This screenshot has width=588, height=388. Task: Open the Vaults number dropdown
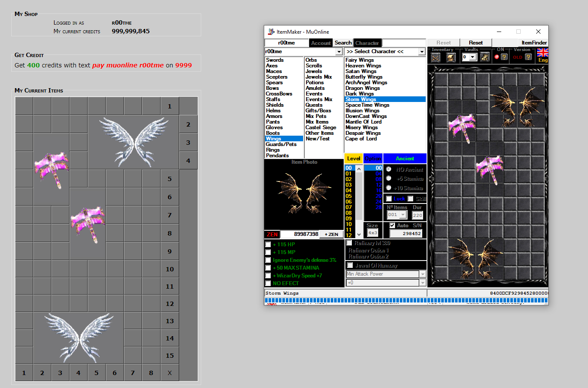point(473,57)
